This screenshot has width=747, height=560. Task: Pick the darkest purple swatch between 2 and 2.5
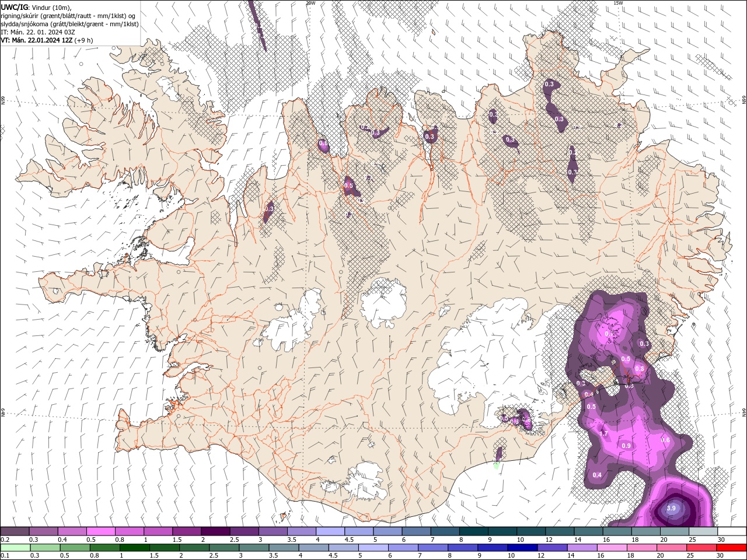click(x=215, y=531)
